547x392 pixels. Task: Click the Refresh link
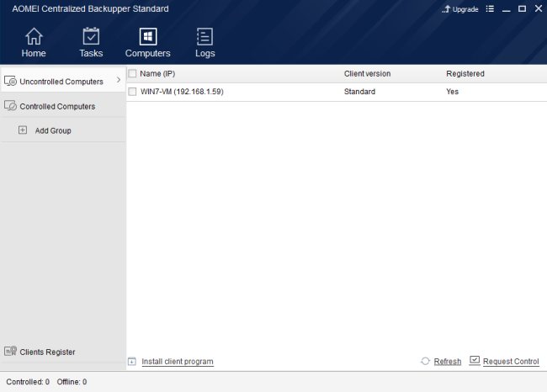click(448, 362)
